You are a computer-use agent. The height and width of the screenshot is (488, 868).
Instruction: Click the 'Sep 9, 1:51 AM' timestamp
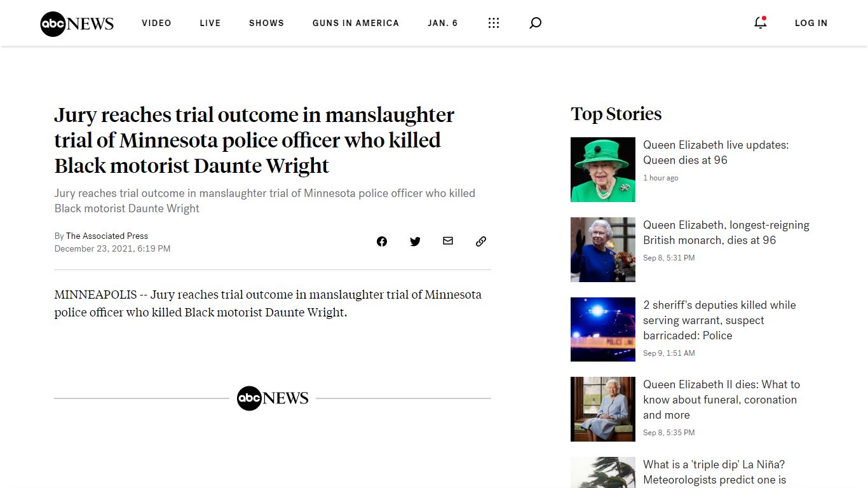pyautogui.click(x=669, y=353)
